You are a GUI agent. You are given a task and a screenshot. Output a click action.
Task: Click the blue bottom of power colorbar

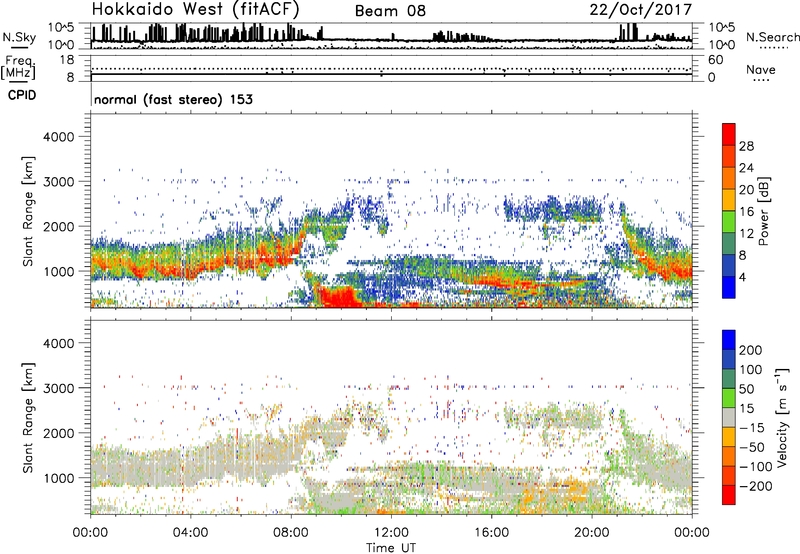(729, 288)
